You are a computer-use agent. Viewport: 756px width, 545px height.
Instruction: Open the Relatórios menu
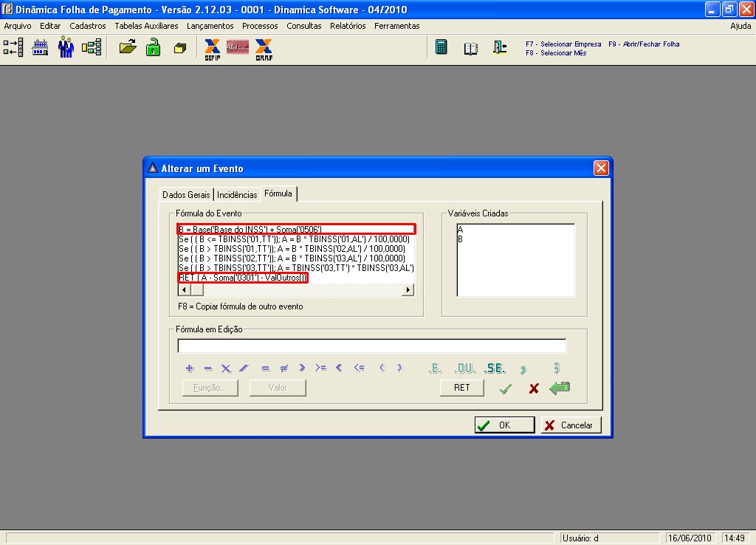pos(348,26)
